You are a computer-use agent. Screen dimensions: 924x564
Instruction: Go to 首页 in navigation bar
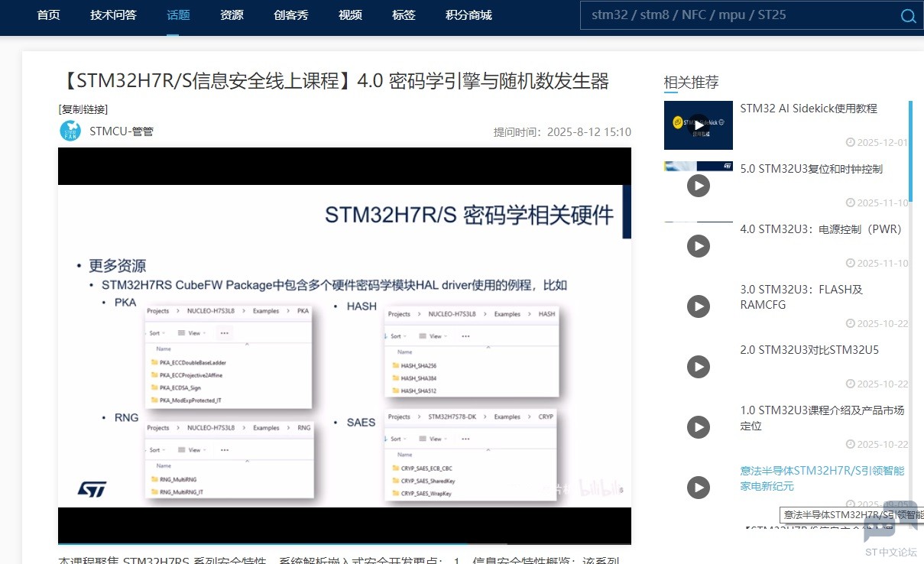pos(48,15)
